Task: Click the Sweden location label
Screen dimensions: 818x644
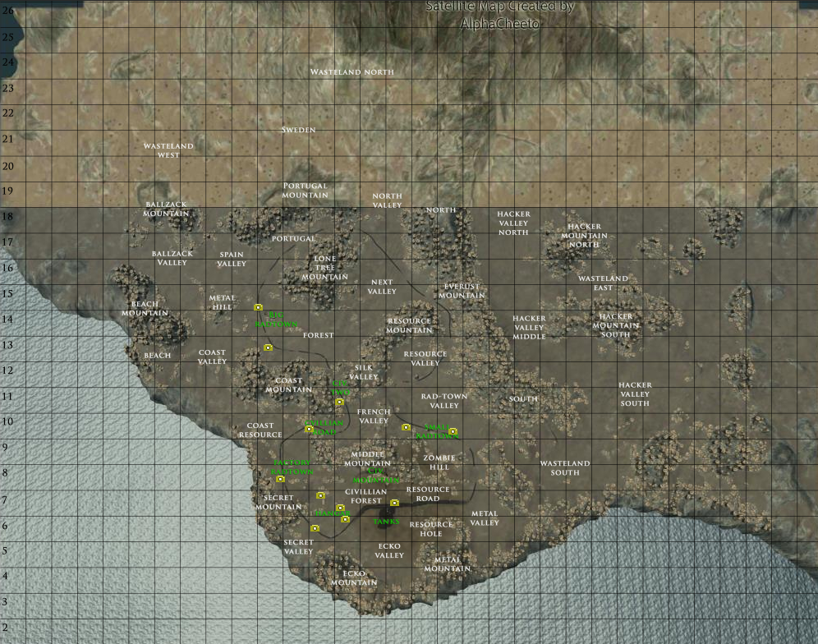Action: [x=298, y=130]
